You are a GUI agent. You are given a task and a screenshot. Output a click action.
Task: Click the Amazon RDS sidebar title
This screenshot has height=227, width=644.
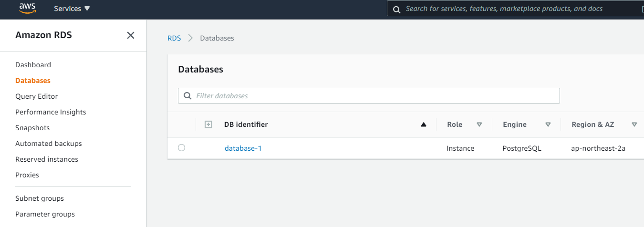click(x=43, y=35)
